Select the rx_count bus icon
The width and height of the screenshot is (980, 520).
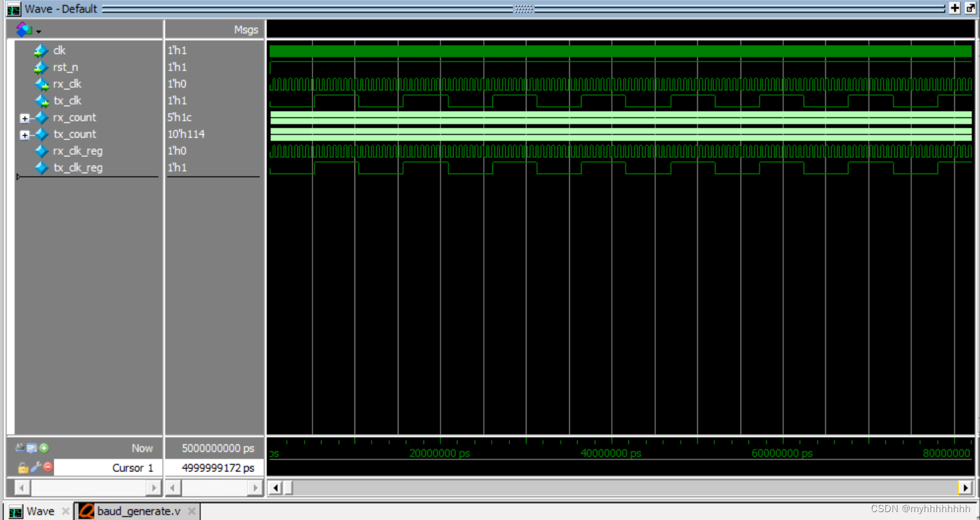coord(41,118)
